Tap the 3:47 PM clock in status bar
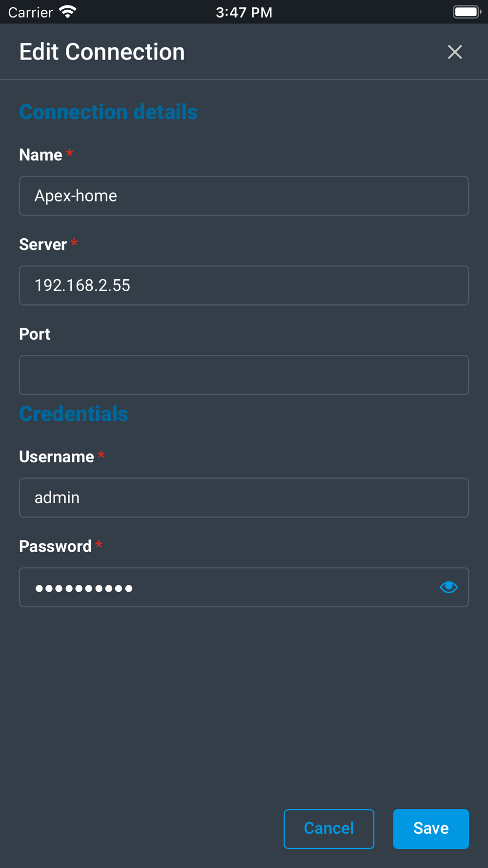This screenshot has height=868, width=488. [x=244, y=12]
